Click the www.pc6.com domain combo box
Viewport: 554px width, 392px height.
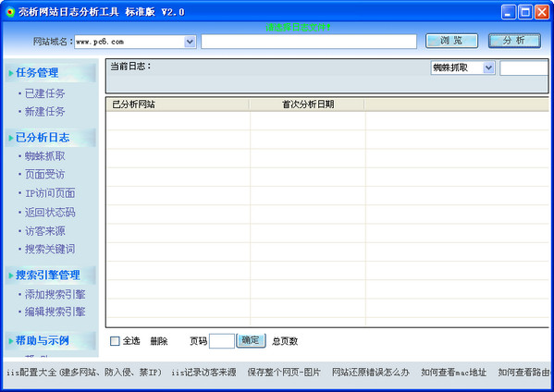click(135, 42)
